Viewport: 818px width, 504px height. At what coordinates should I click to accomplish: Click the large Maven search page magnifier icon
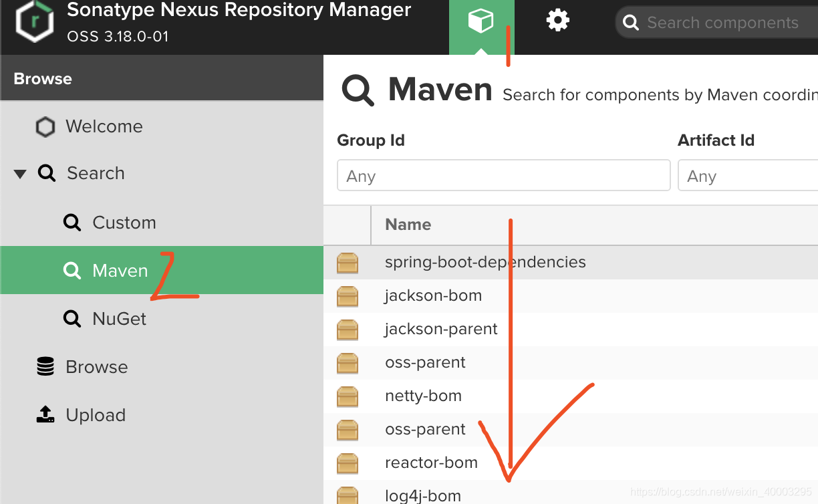click(358, 90)
